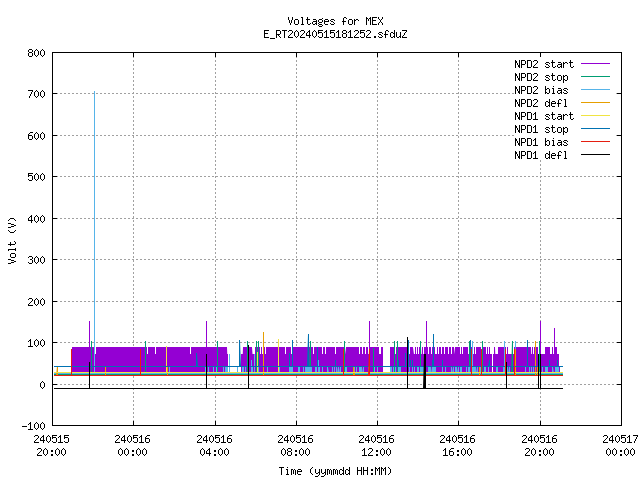
Task: Click the NPD2 stop green legend line
Action: point(596,77)
